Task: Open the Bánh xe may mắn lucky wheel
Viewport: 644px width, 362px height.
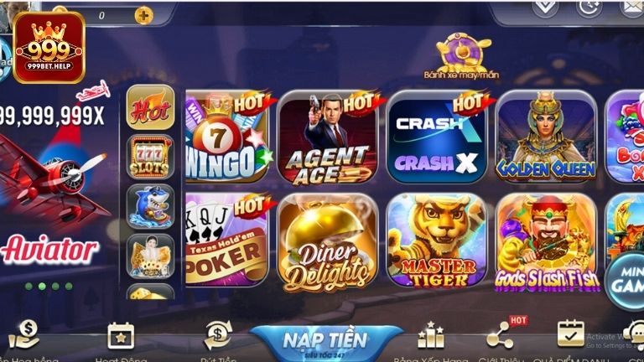Action: click(x=462, y=56)
